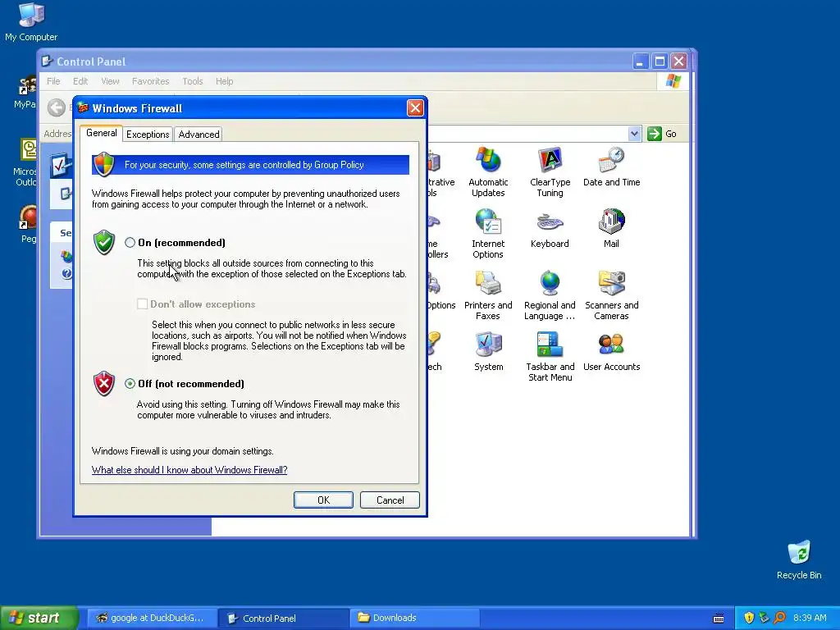The image size is (840, 630).
Task: Click Group Policy security shield icon
Action: point(104,164)
